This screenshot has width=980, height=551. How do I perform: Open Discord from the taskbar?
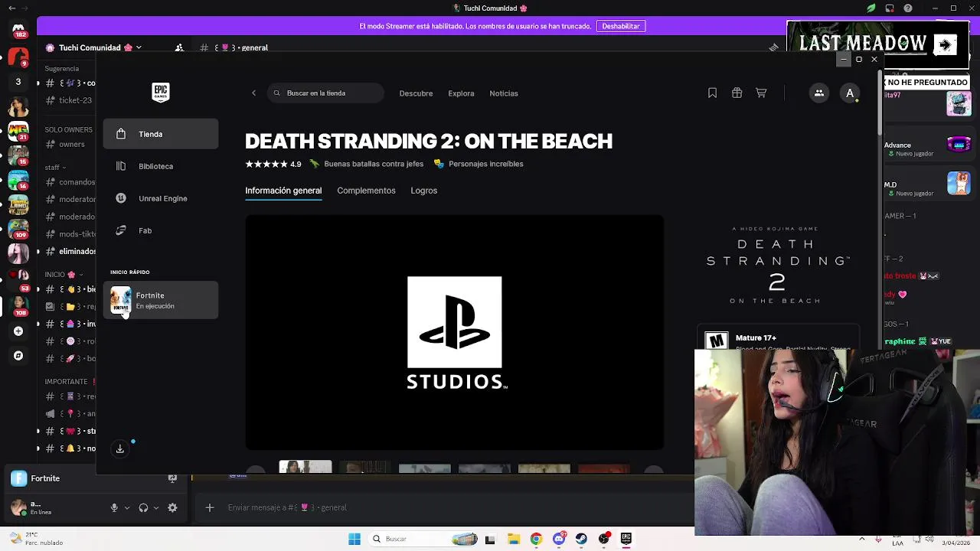[559, 539]
